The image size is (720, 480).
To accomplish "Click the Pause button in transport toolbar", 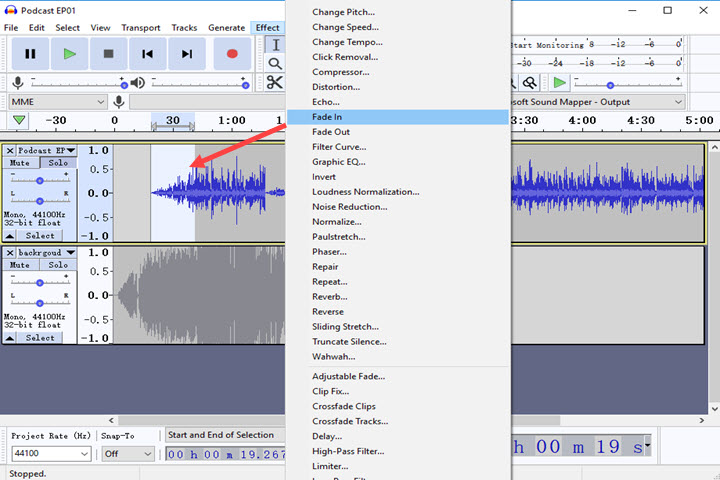I will pos(30,54).
